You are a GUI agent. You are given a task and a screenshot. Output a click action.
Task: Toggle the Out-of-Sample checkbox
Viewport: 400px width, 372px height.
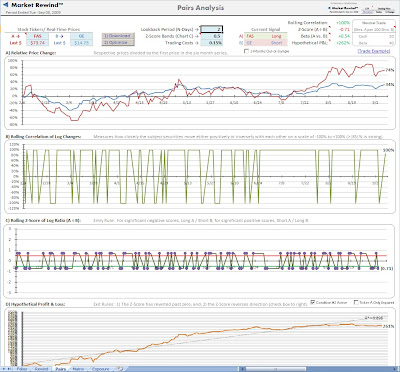[x=246, y=51]
